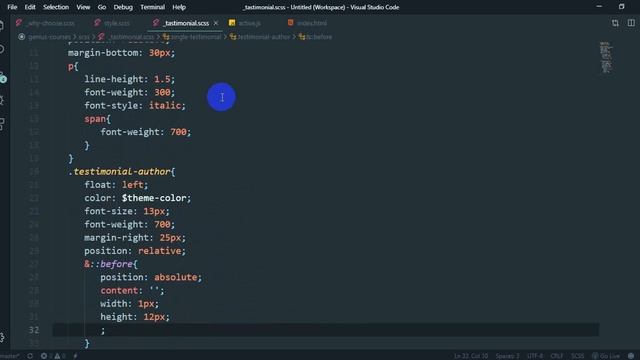Change the UTF-8 file encoding

(535, 356)
